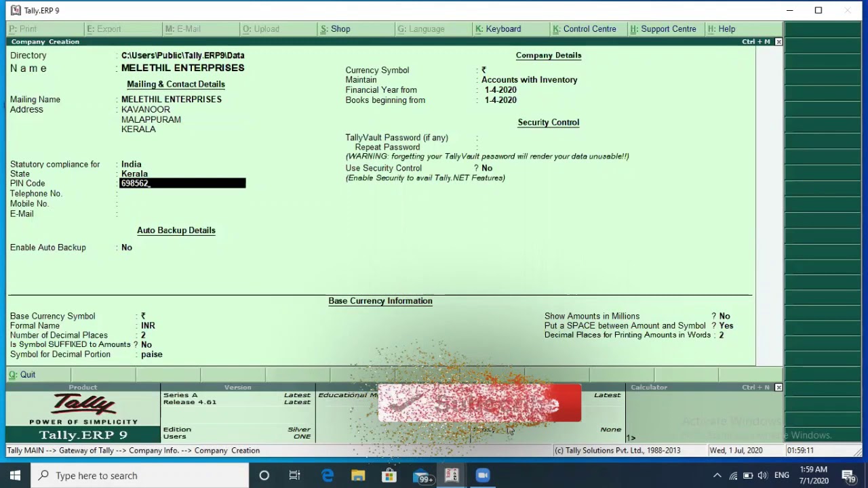The width and height of the screenshot is (868, 488).
Task: Click Maintain value Accounts with Inventory
Action: click(x=529, y=80)
